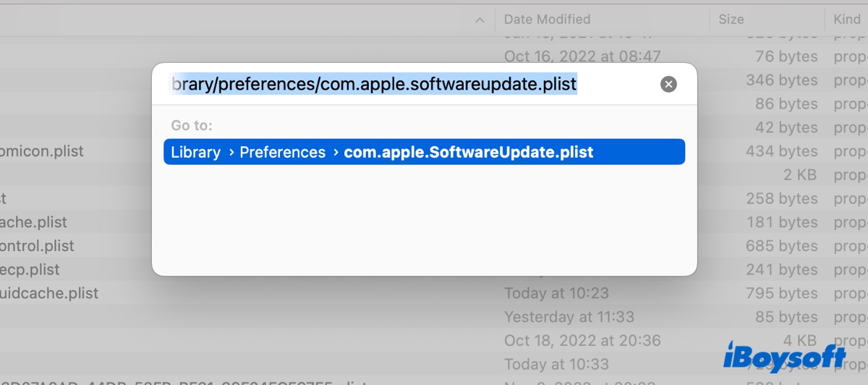Clear the Go to Folder path field

coord(669,85)
